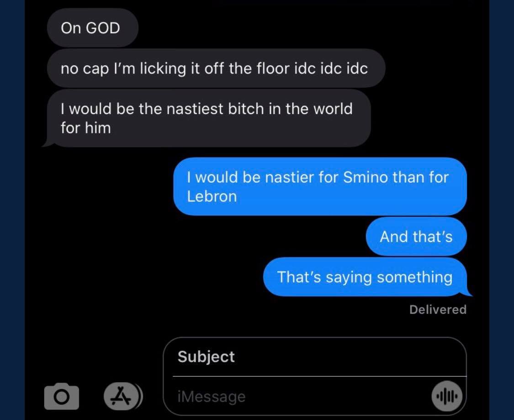Select the 'That's saying something' bubble

tap(367, 277)
